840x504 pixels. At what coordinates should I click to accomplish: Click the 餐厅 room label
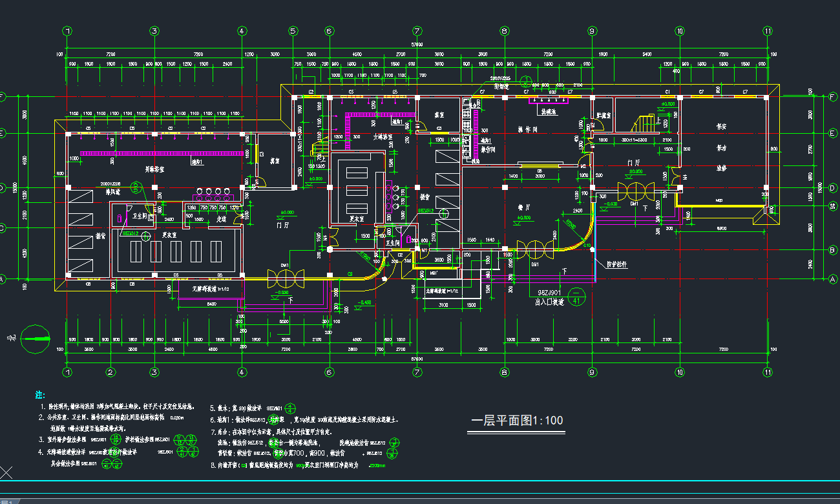(523, 209)
